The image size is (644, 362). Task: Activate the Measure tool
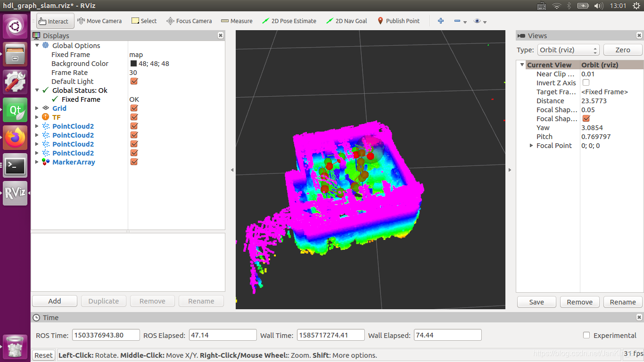[237, 21]
